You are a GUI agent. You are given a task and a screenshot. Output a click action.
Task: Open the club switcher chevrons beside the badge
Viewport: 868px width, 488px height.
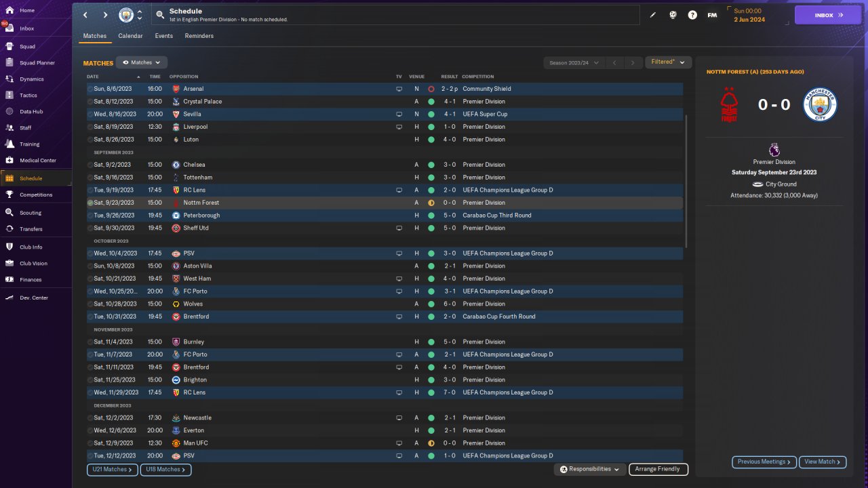click(x=140, y=15)
